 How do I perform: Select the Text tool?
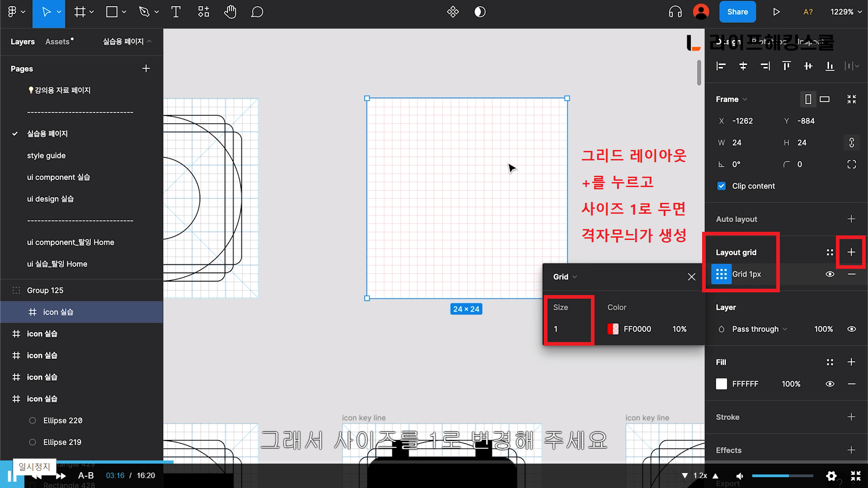[176, 12]
